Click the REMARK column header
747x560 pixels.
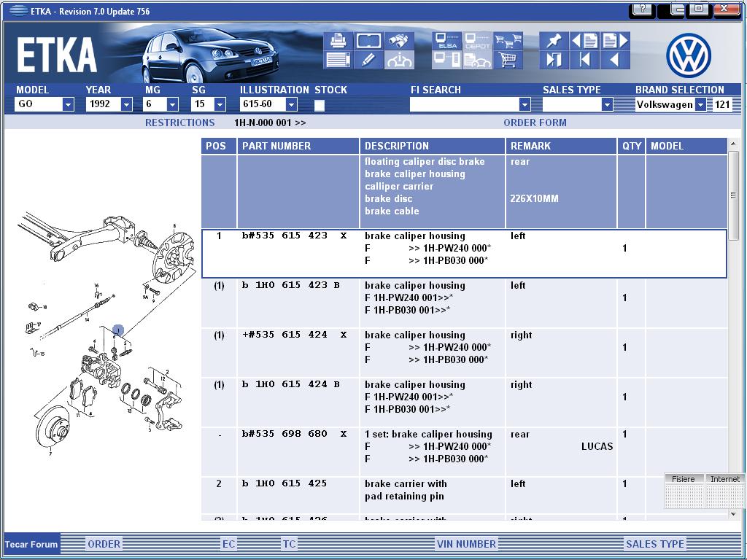(x=561, y=146)
